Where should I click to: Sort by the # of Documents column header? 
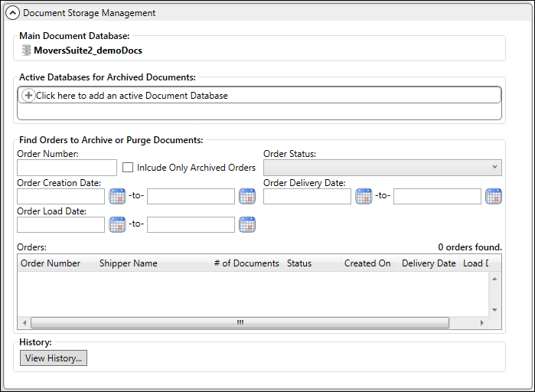pyautogui.click(x=247, y=263)
